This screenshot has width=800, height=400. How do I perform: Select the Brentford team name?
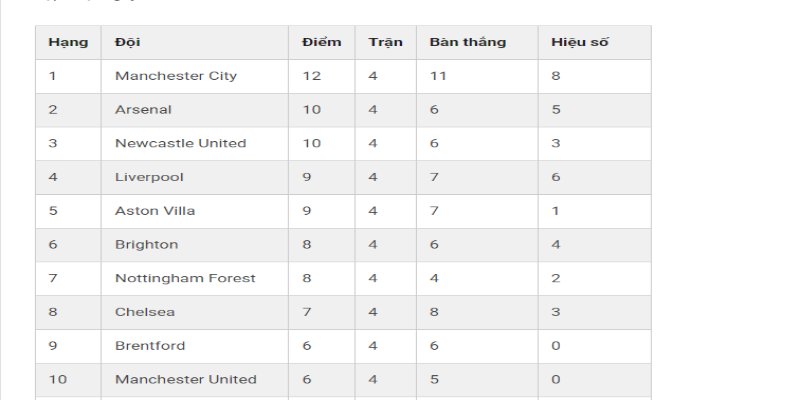tap(150, 345)
